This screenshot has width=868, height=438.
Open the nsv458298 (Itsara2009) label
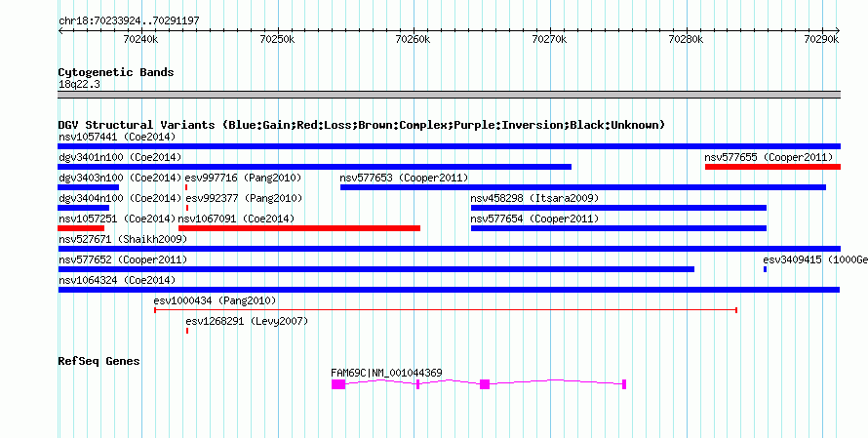click(x=534, y=198)
